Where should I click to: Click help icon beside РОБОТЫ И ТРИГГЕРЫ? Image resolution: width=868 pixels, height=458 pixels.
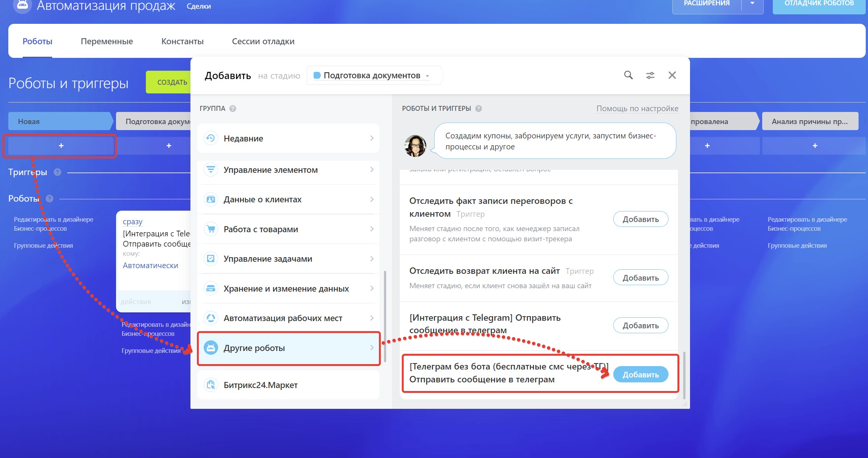pyautogui.click(x=478, y=109)
